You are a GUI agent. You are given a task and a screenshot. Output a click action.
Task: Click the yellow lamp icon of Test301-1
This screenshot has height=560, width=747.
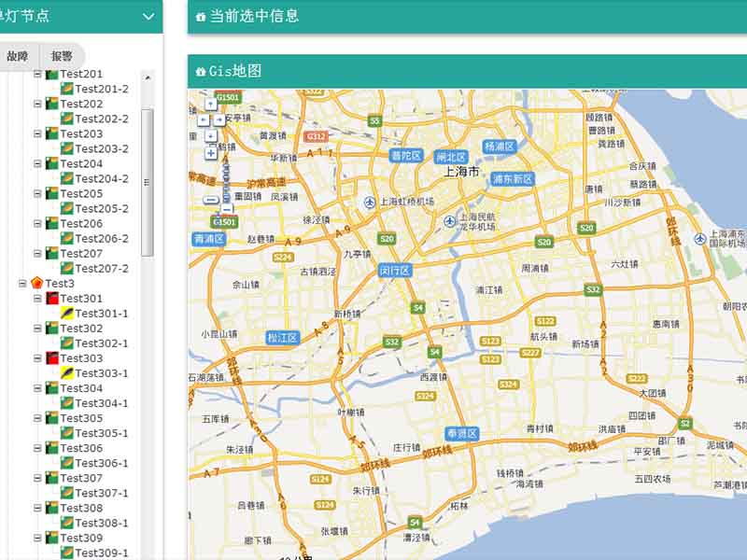pos(67,314)
